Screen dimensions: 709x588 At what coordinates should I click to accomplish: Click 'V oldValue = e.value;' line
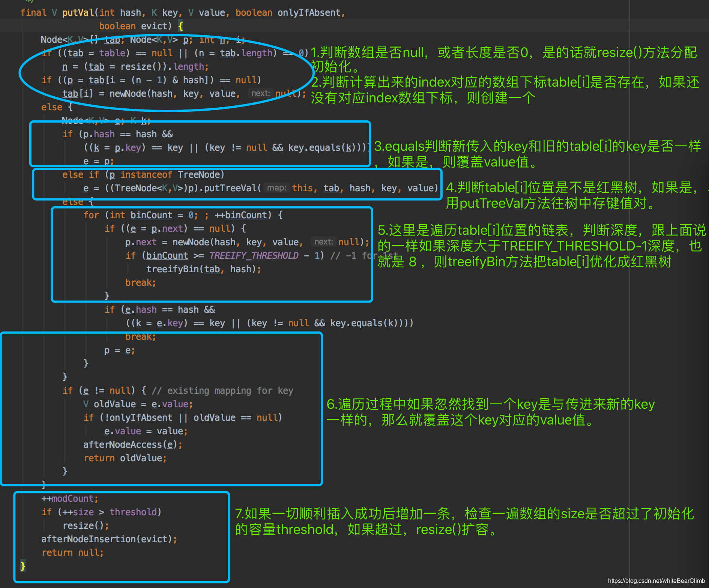coord(138,404)
